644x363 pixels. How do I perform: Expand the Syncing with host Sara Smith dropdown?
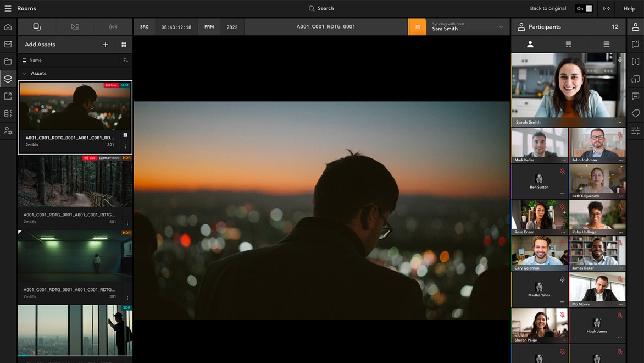pyautogui.click(x=501, y=27)
